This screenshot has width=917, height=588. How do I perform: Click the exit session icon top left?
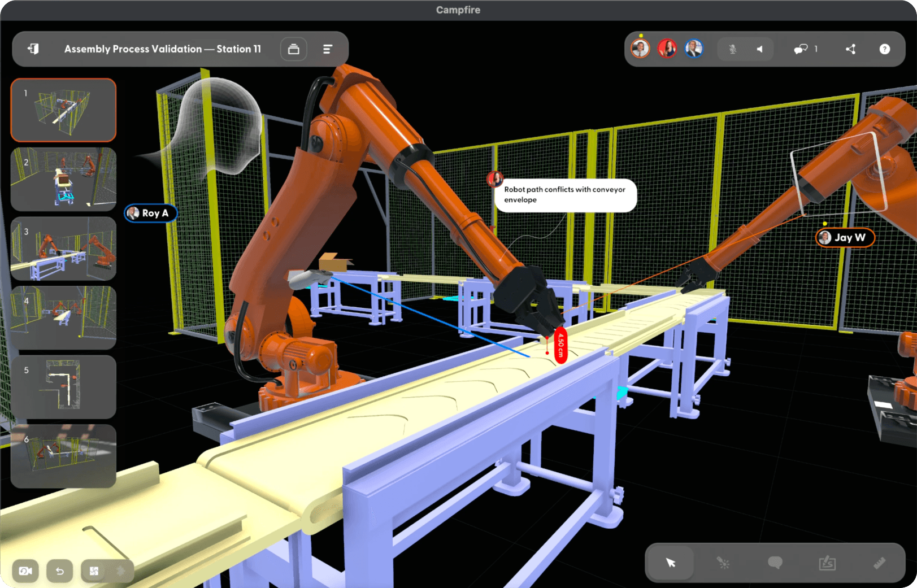pyautogui.click(x=33, y=49)
